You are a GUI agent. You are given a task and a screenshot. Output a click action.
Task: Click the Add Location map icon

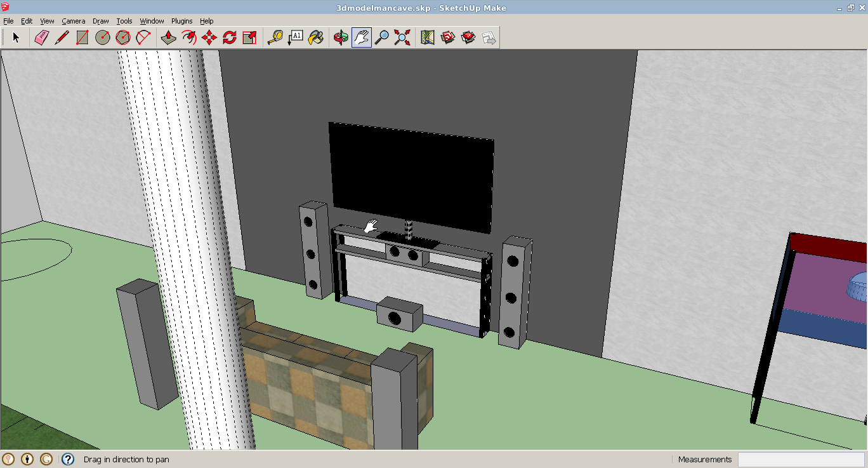[x=427, y=37]
